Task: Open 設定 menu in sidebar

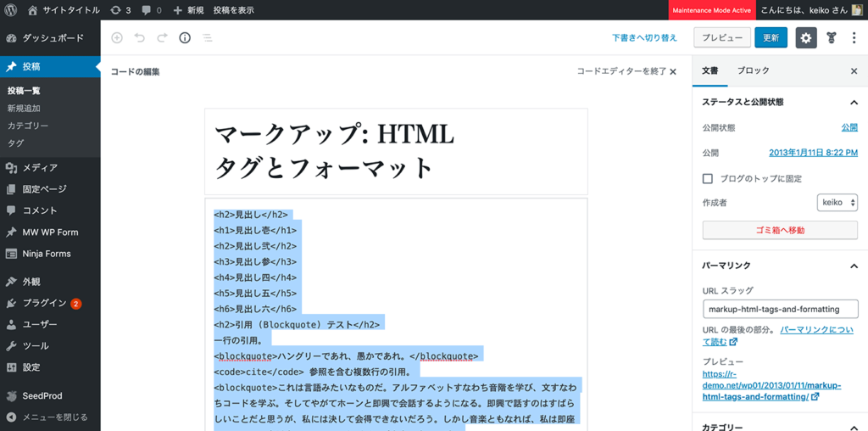Action: pos(50,367)
